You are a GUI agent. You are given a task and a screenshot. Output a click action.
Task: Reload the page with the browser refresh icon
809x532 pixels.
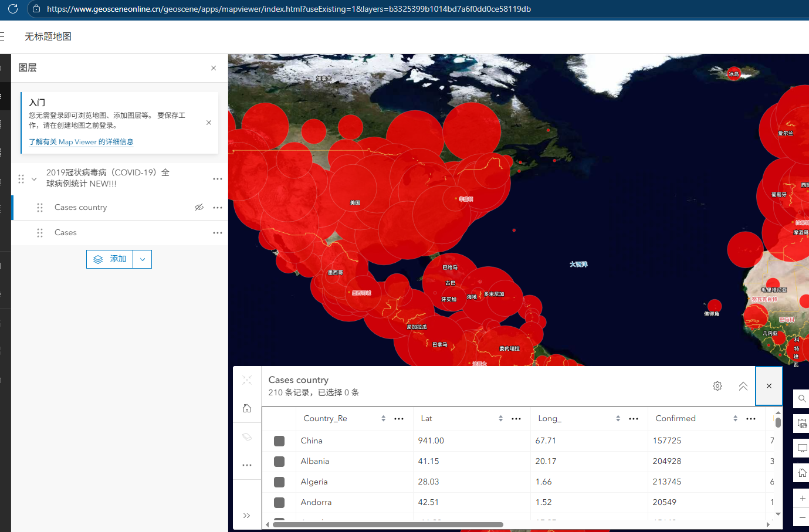pyautogui.click(x=13, y=9)
